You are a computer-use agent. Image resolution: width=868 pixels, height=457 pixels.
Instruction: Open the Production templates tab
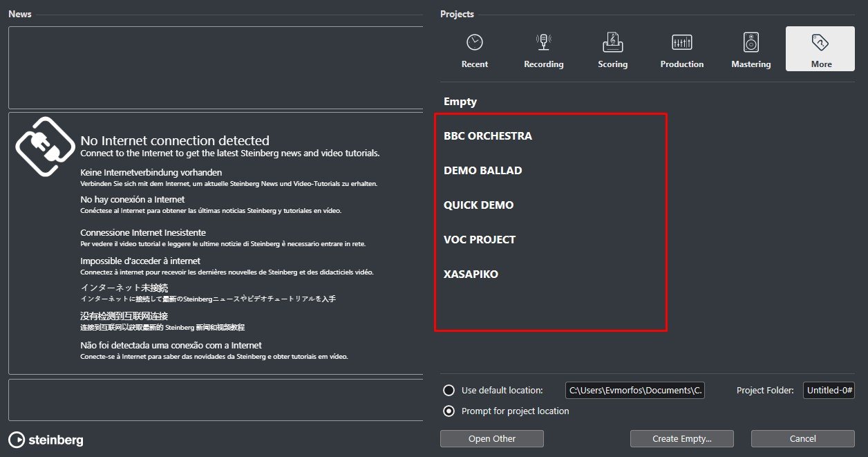pos(681,49)
